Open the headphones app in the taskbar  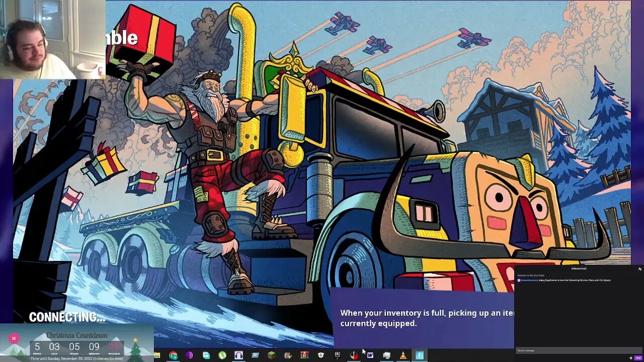(239, 355)
